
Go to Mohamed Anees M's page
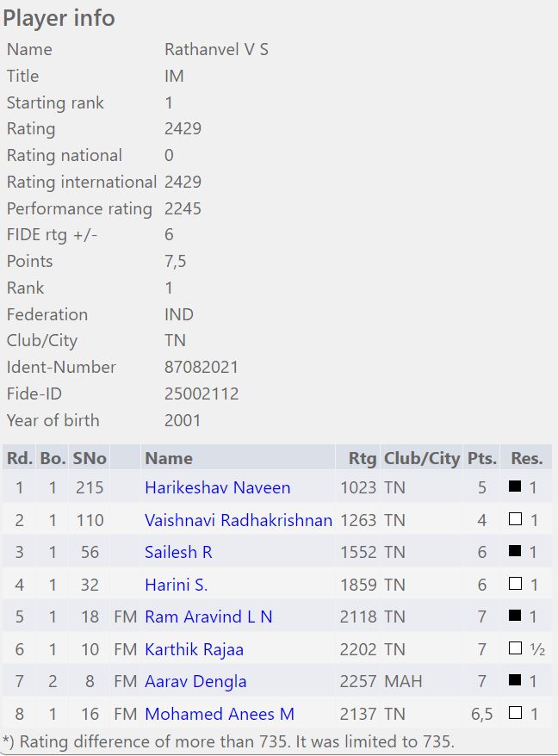pyautogui.click(x=220, y=714)
